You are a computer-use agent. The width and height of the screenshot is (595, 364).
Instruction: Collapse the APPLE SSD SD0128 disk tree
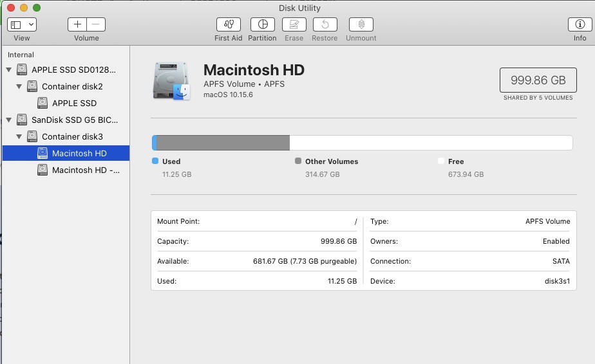pos(9,69)
